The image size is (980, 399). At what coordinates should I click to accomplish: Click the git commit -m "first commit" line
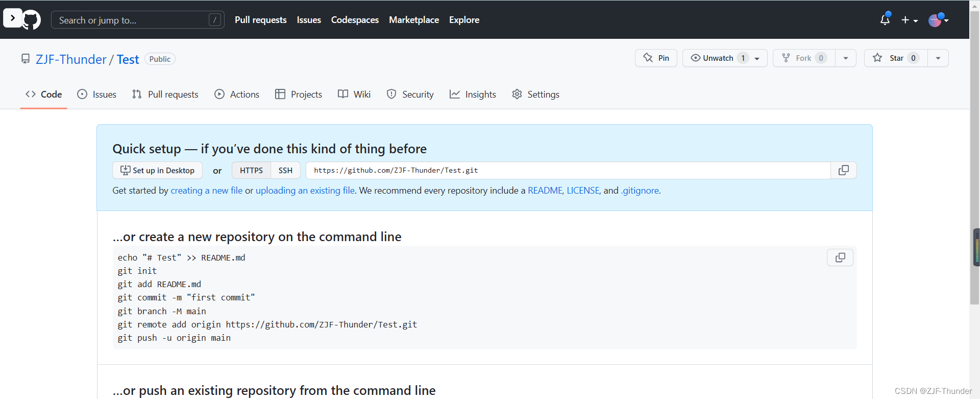[x=186, y=297]
